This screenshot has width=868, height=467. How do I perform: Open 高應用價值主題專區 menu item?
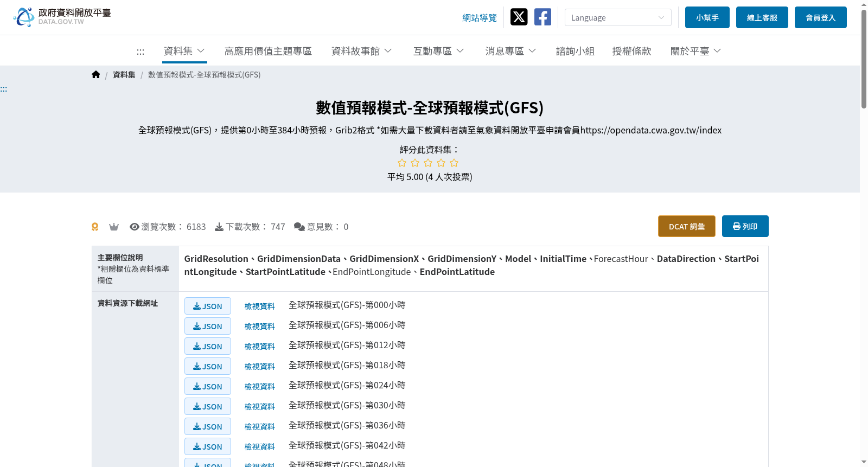[268, 51]
